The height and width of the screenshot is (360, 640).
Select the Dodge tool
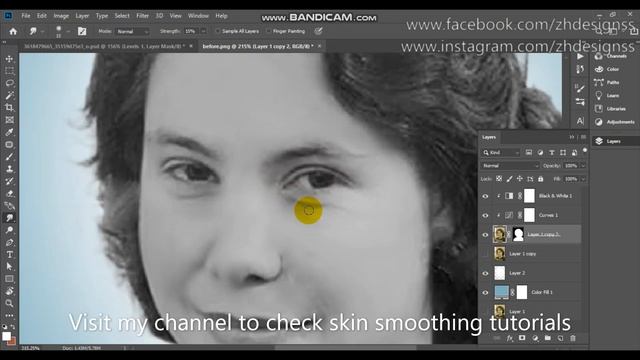(x=9, y=230)
